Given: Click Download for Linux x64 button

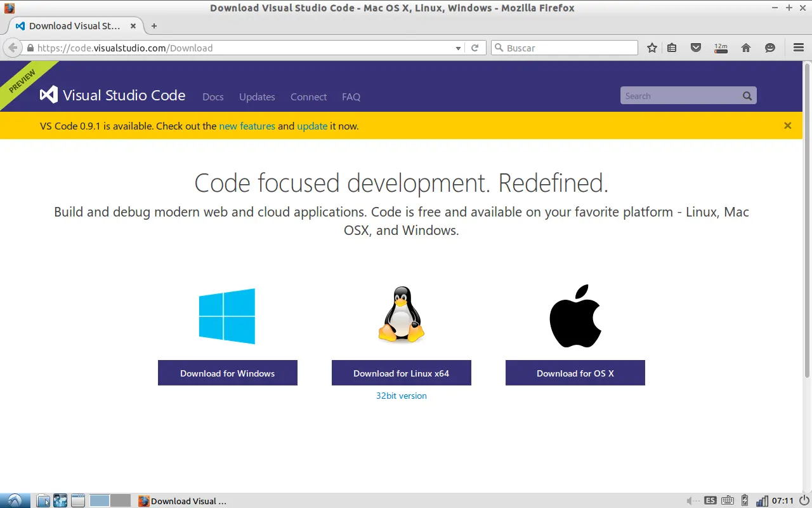Looking at the screenshot, I should click(x=402, y=373).
